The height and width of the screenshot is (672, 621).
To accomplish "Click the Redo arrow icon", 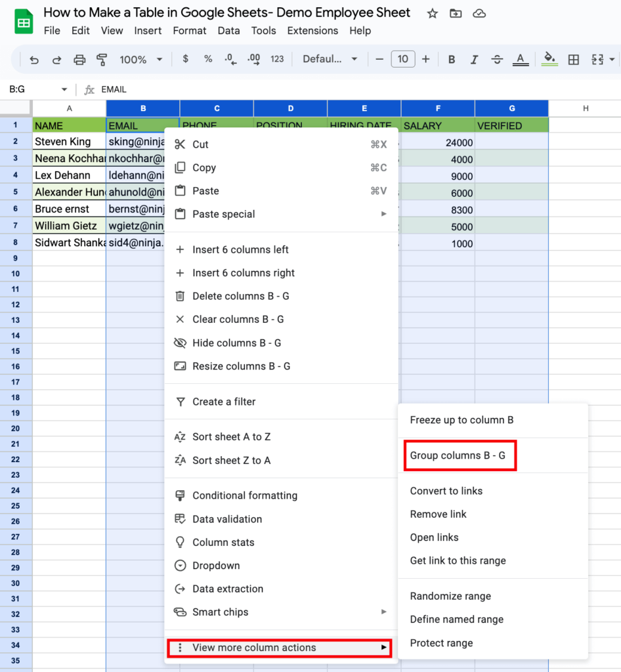I will 56,60.
